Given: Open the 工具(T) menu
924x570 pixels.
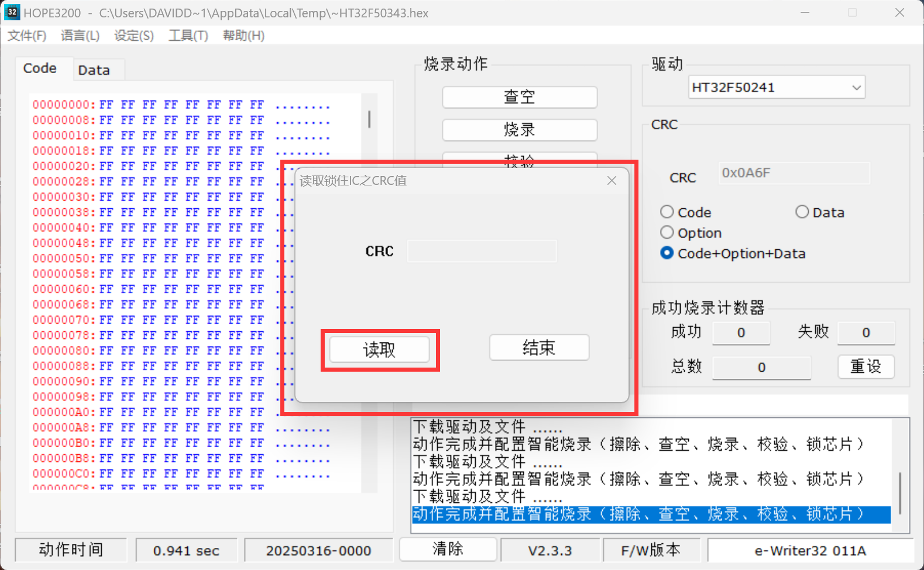Looking at the screenshot, I should click(x=188, y=36).
